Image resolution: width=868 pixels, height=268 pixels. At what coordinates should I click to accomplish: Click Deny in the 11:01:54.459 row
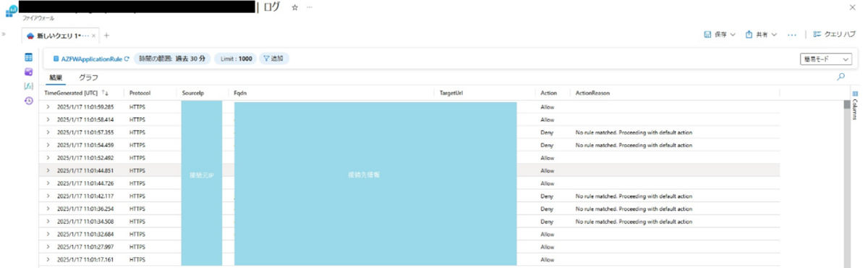[x=547, y=145]
